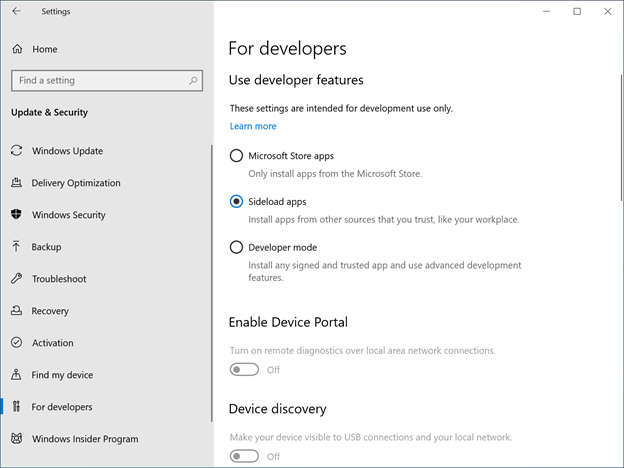Click the Recovery icon
This screenshot has height=468, width=624.
[x=17, y=311]
